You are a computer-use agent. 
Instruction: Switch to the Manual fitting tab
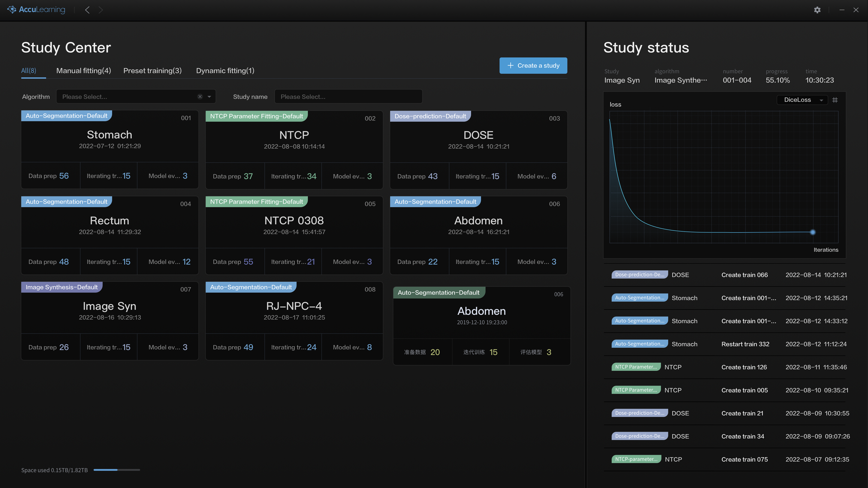[x=83, y=71]
